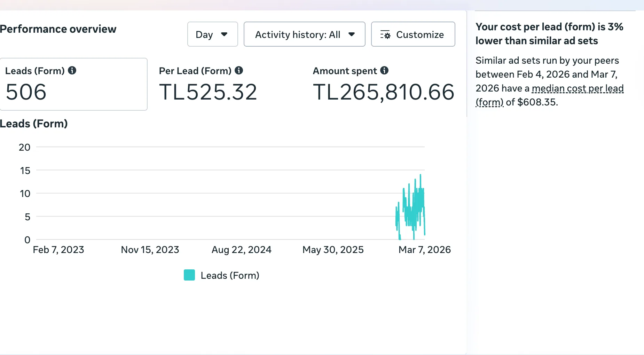Click the info icon next to Per Lead (Form)
Screen dimensions: 644x355
pos(239,70)
